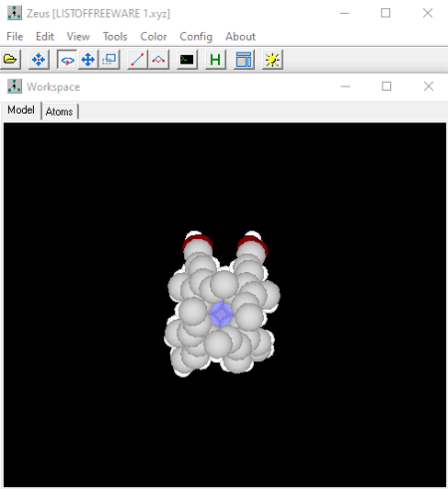The height and width of the screenshot is (489, 448).
Task: Switch to the Model tab
Action: [x=21, y=110]
